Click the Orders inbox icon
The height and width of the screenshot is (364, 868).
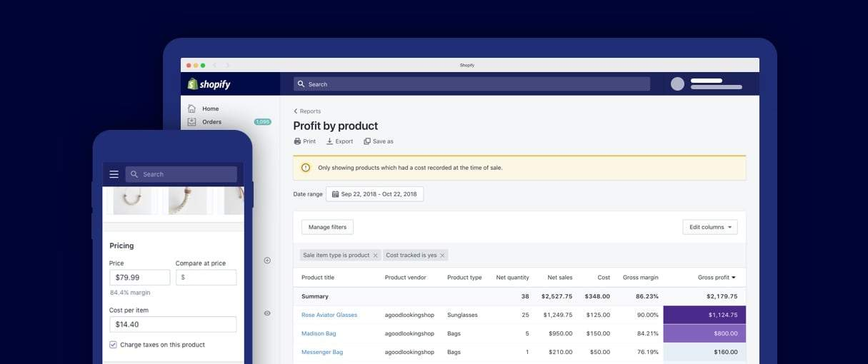[191, 122]
